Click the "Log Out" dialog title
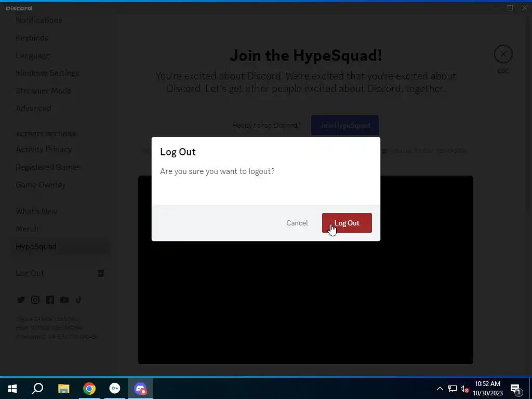Viewport: 532px width, 399px height. pos(178,152)
